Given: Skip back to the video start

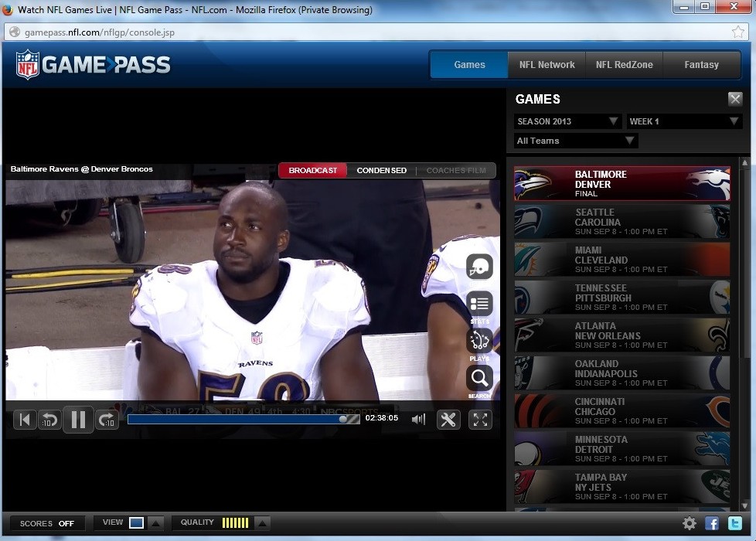Looking at the screenshot, I should click(25, 420).
